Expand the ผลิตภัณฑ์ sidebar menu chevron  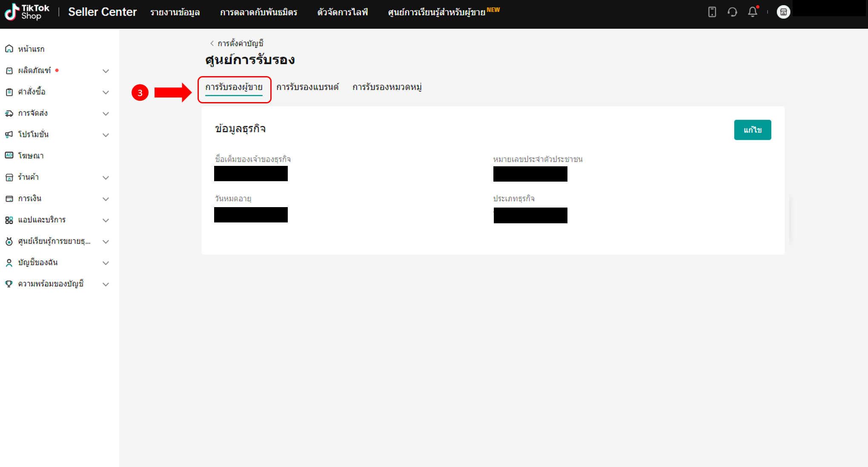(x=106, y=71)
